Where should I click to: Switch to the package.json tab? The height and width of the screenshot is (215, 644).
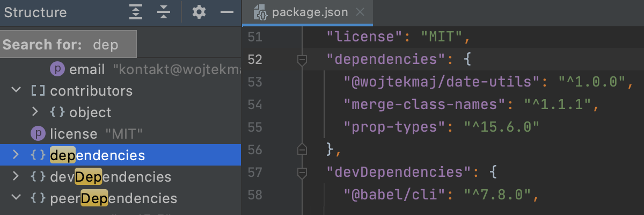(x=308, y=12)
